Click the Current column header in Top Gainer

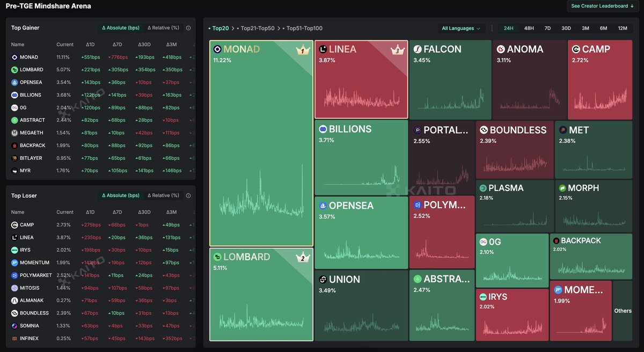click(65, 45)
